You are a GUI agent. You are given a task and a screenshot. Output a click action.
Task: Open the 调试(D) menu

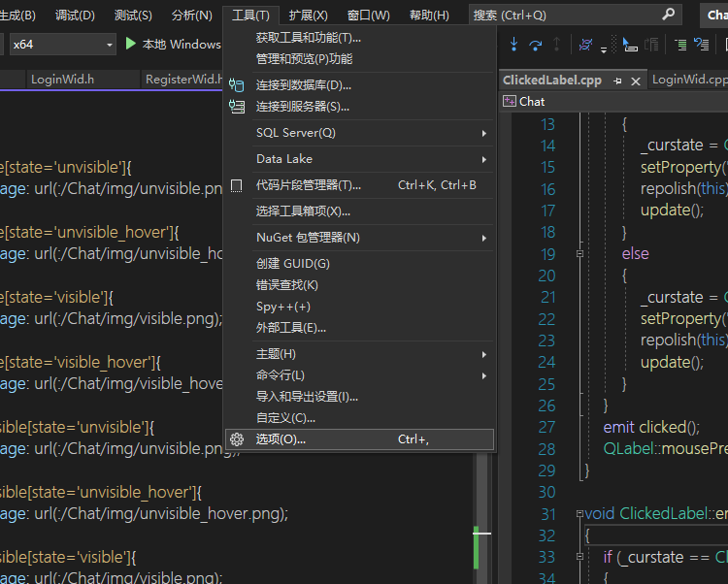75,15
